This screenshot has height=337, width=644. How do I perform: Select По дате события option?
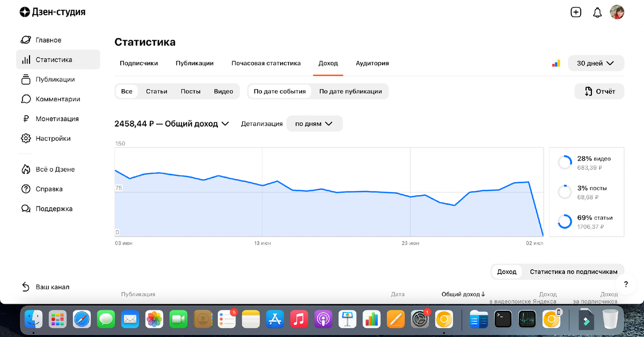coord(280,91)
